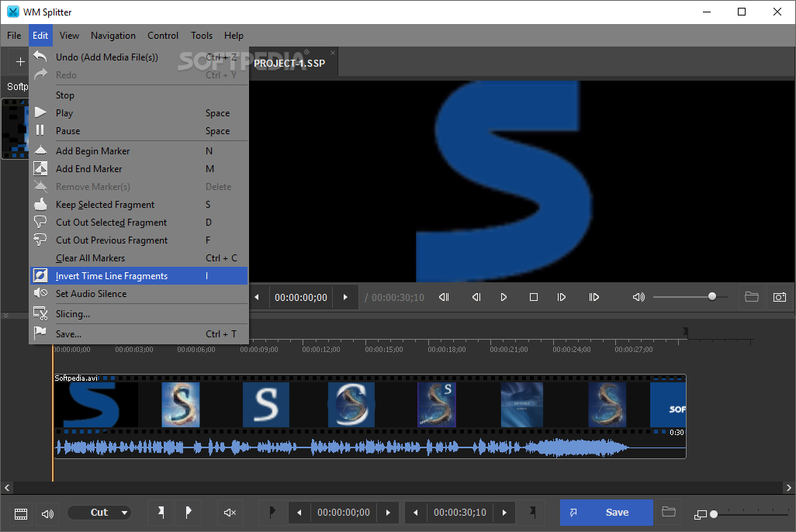Open the Control menu

point(162,36)
